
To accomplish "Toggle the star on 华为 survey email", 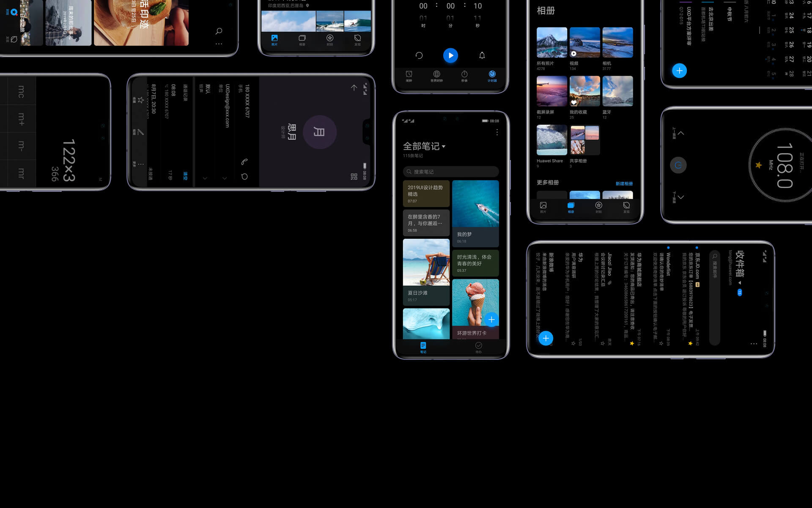I will tap(573, 343).
